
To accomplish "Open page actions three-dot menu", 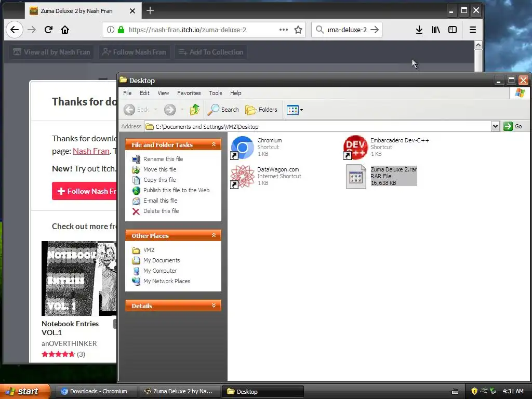I will [284, 30].
